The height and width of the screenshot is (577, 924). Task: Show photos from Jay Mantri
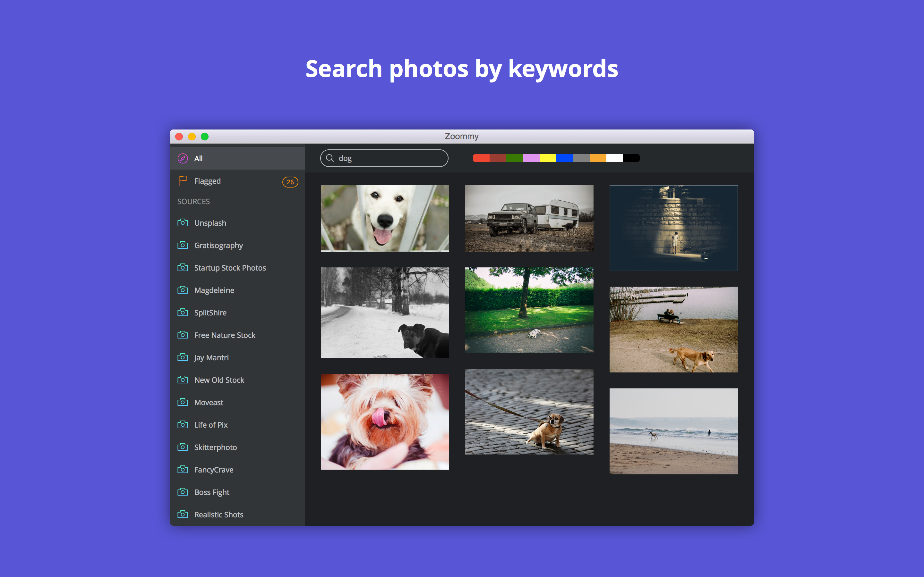(x=211, y=357)
